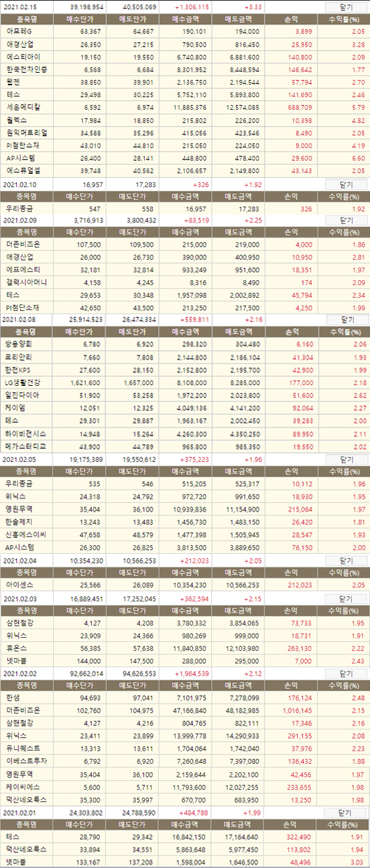Select 넷마블 in the 2021.02.01 list
370x868 pixels.
pyautogui.click(x=185, y=861)
